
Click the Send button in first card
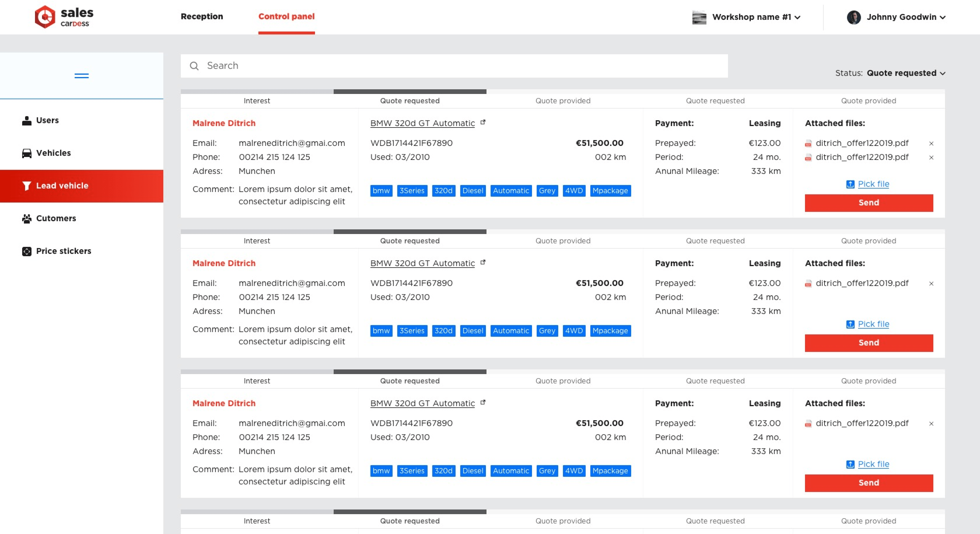tap(869, 203)
